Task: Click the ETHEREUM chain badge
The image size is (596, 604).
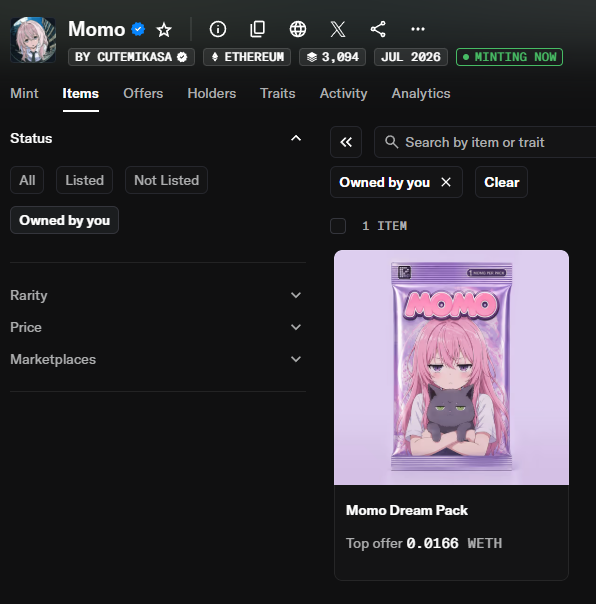Action: (x=247, y=57)
